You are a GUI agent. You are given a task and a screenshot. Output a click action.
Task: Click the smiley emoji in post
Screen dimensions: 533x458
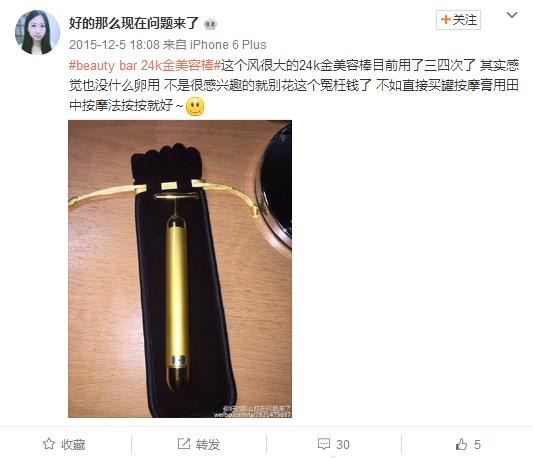[195, 106]
